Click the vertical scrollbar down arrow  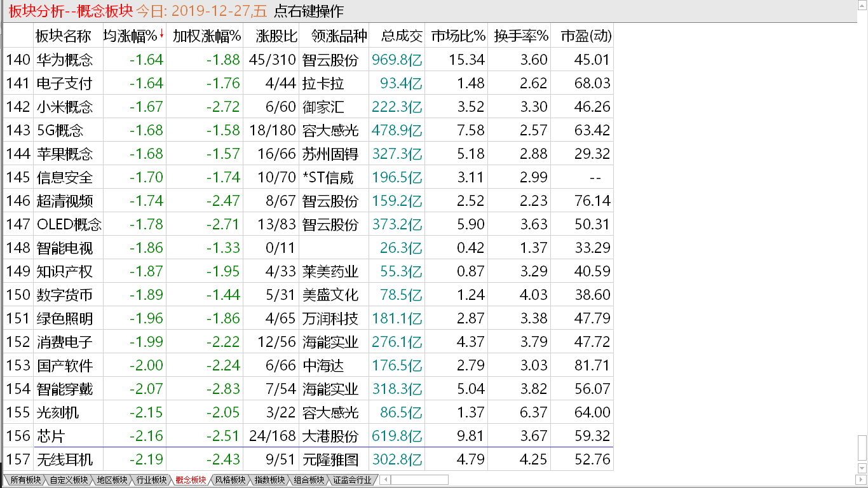click(x=862, y=468)
